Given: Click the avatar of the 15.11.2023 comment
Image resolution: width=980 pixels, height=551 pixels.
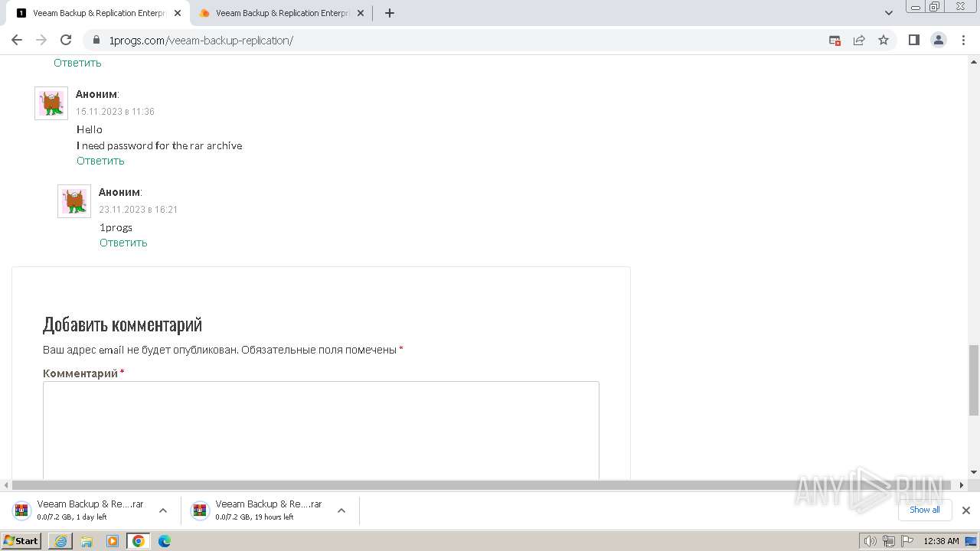Looking at the screenshot, I should (x=51, y=103).
